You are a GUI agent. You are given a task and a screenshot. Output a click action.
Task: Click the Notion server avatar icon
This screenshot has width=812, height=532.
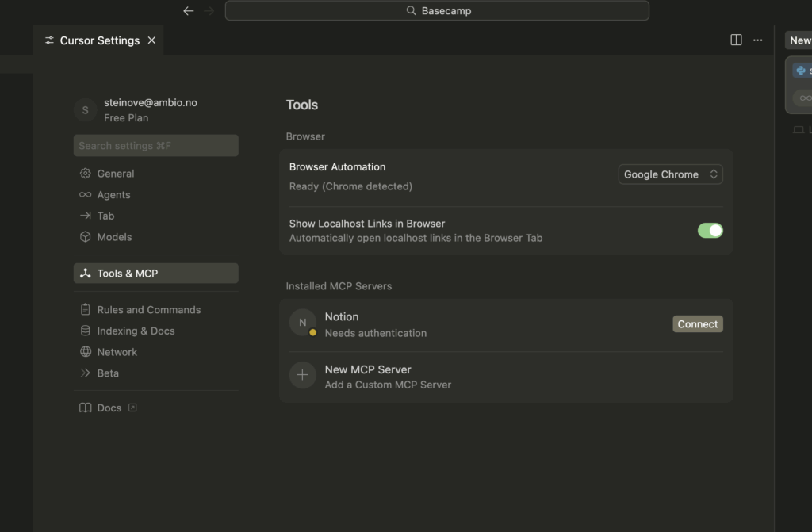302,323
